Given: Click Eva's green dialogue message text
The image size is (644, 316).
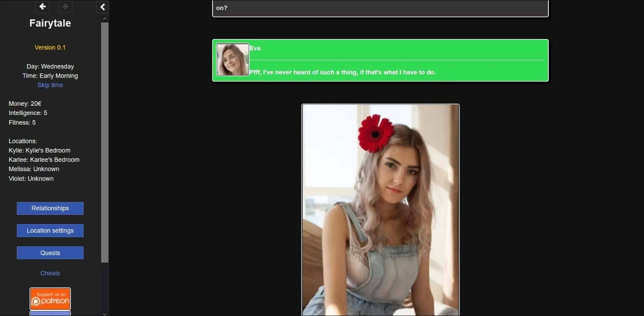Looking at the screenshot, I should tap(343, 72).
